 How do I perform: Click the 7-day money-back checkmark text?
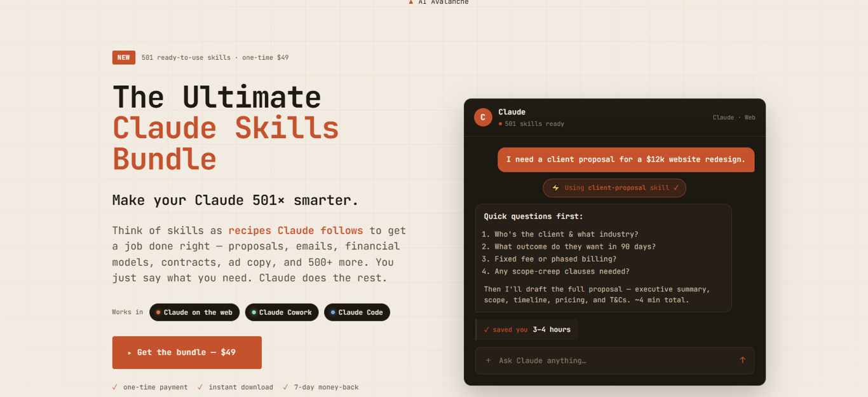click(321, 387)
